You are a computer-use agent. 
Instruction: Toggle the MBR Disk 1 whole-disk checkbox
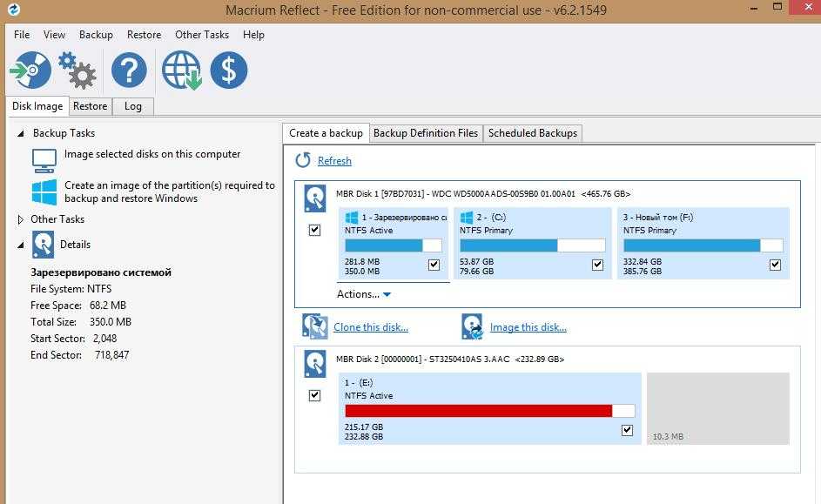[314, 230]
